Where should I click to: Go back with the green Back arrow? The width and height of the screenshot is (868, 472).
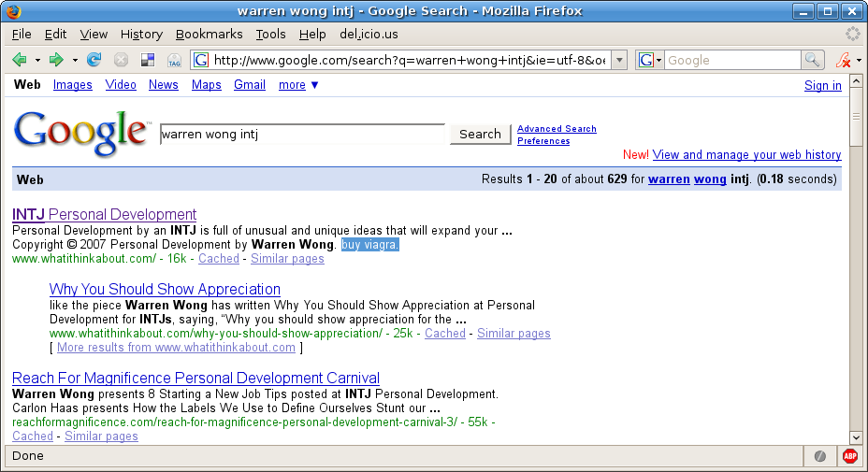point(20,60)
